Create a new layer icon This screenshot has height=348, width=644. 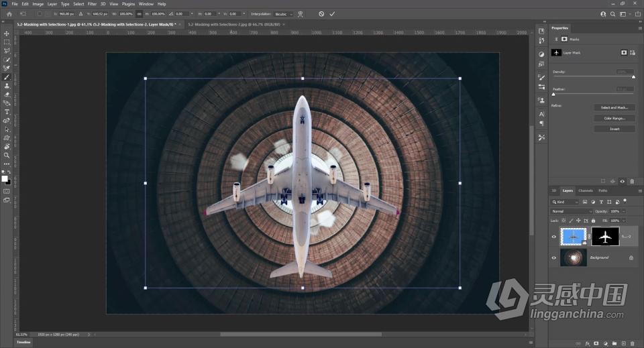click(x=623, y=343)
